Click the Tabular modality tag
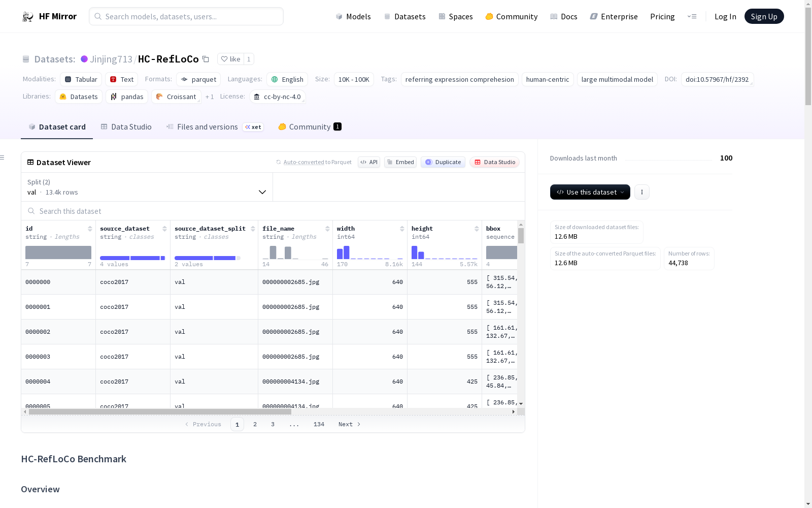The image size is (812, 508). coord(81,79)
